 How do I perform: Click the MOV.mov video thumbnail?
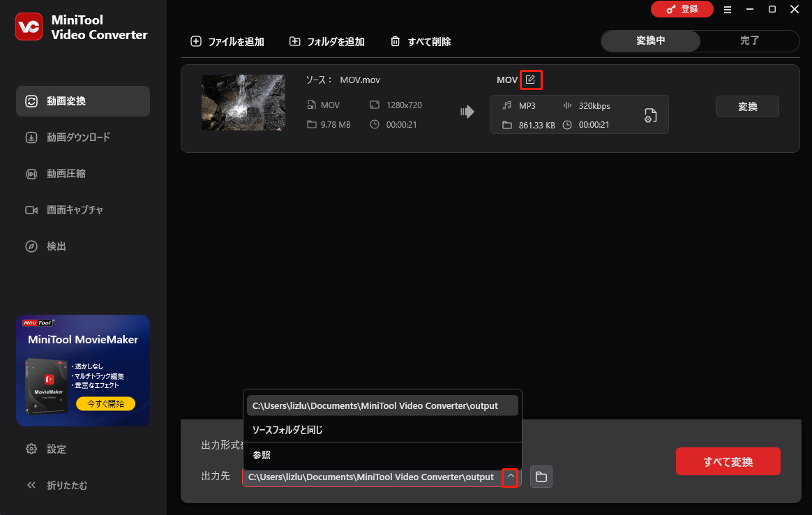pyautogui.click(x=243, y=103)
